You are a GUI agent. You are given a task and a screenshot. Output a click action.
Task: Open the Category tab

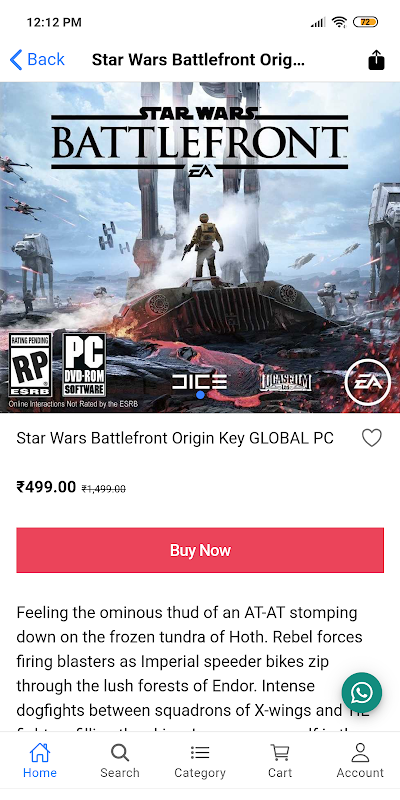pos(200,760)
